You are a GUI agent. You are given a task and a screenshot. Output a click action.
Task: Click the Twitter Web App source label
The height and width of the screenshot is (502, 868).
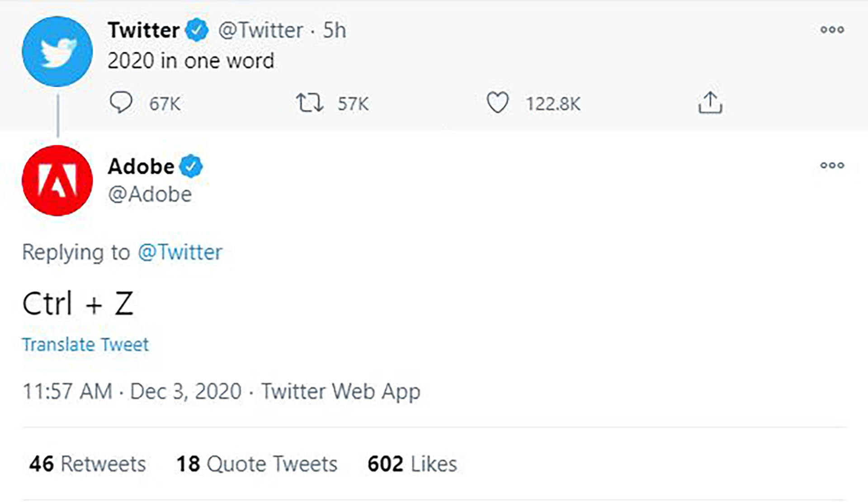coord(341,391)
